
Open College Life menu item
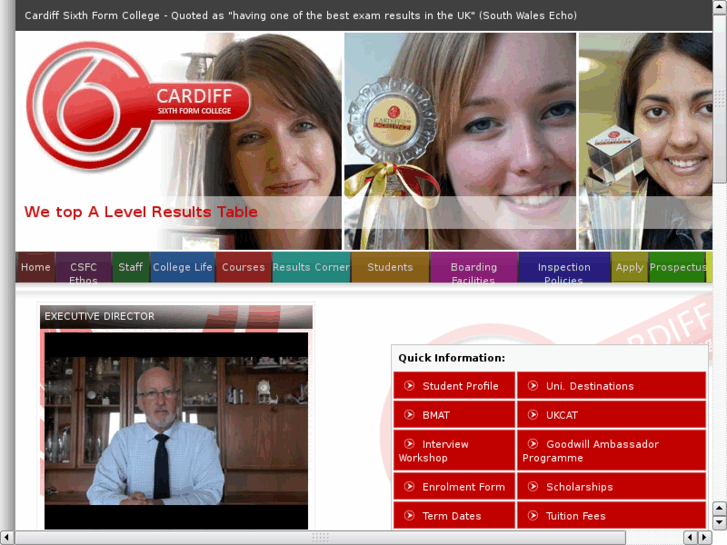tap(183, 267)
